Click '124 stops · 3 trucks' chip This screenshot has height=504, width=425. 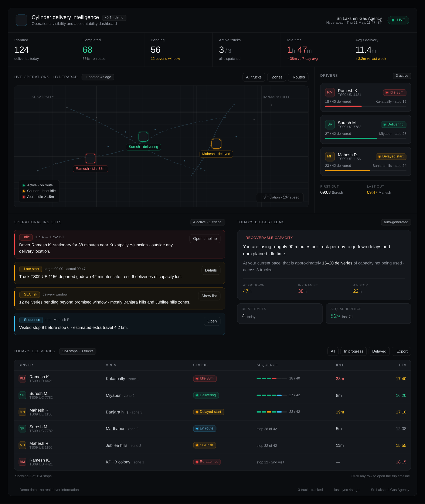click(x=78, y=351)
